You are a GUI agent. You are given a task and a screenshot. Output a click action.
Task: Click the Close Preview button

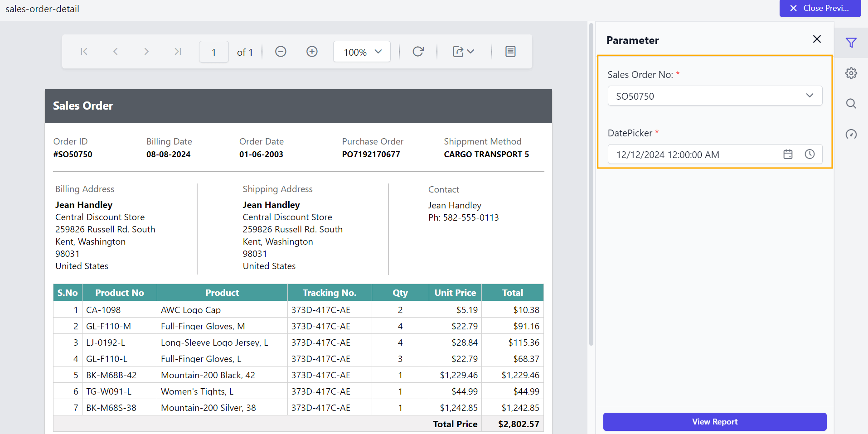(x=820, y=8)
